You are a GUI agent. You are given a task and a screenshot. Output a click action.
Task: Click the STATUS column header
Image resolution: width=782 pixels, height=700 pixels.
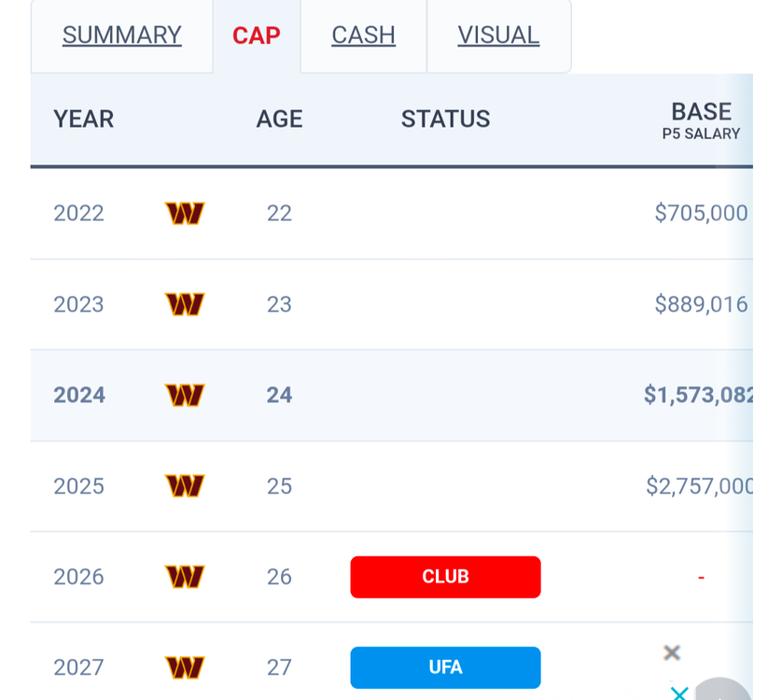pyautogui.click(x=445, y=119)
